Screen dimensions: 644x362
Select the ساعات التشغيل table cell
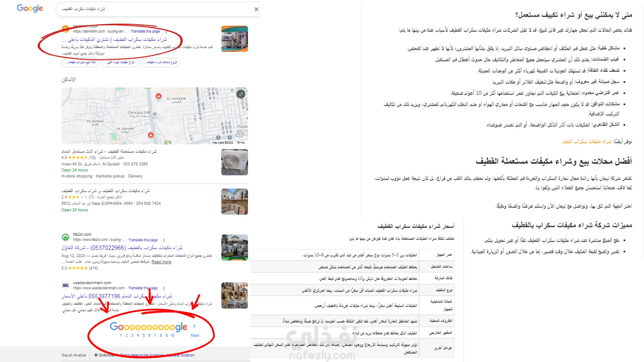437,267
